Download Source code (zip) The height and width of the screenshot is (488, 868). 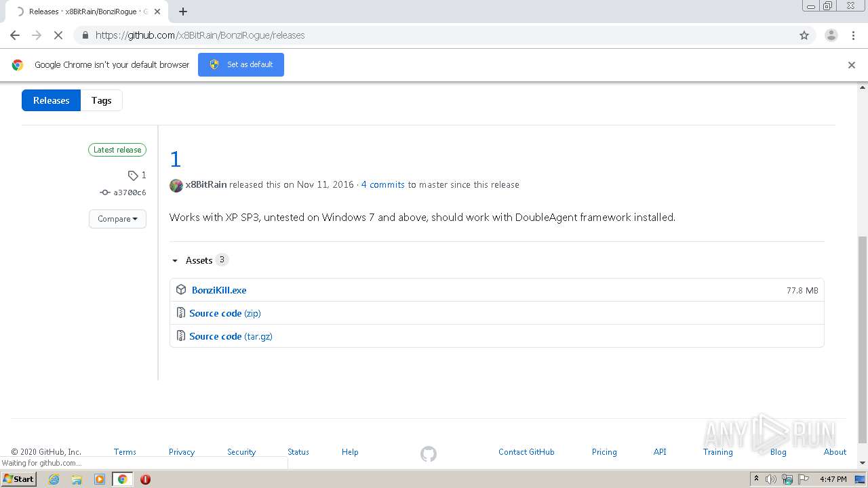pos(225,313)
